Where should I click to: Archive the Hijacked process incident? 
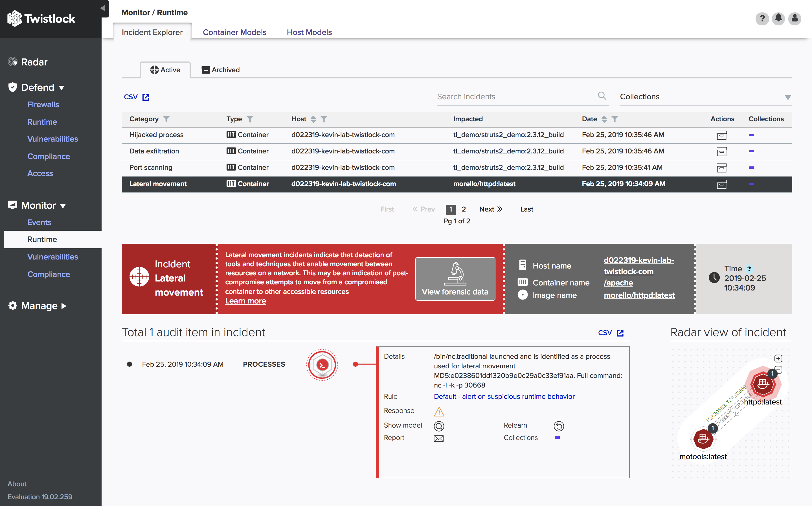click(721, 135)
